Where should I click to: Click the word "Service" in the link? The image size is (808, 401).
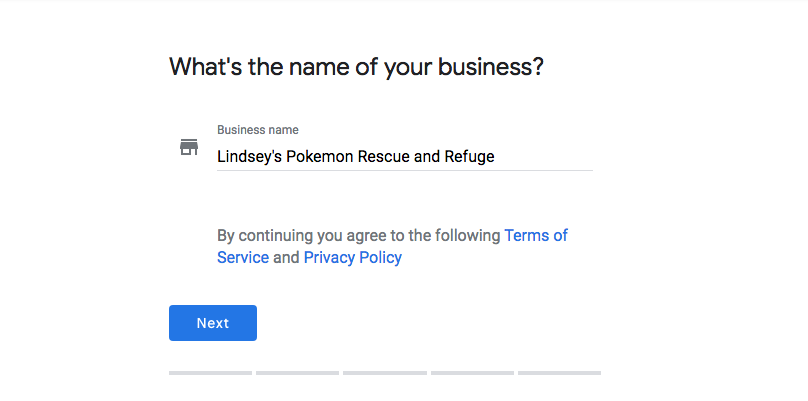point(243,258)
